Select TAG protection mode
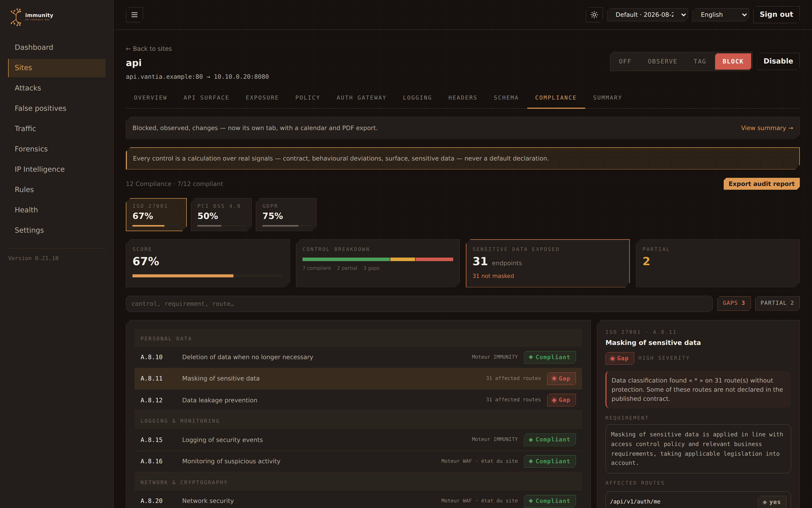Viewport: 812px width, 508px height. [x=700, y=61]
